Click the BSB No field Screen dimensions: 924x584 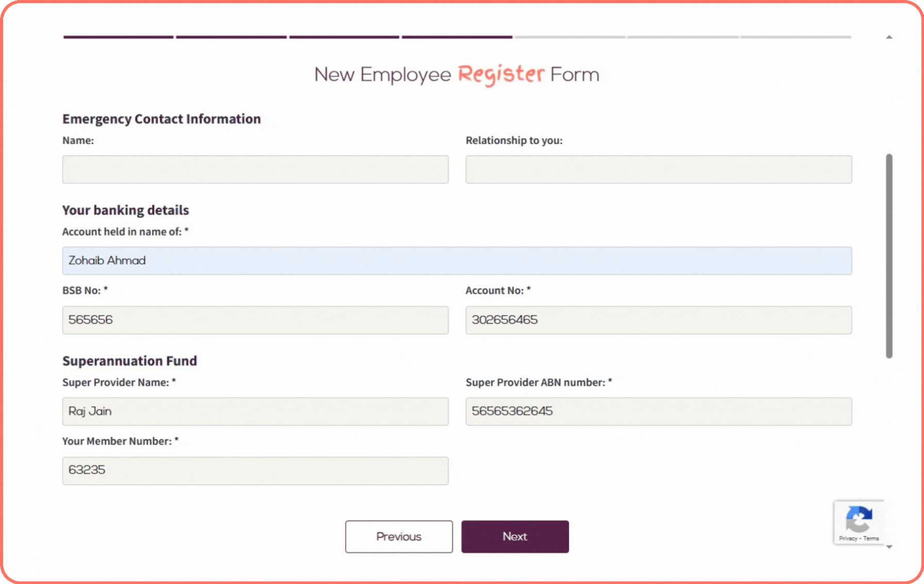tap(255, 320)
